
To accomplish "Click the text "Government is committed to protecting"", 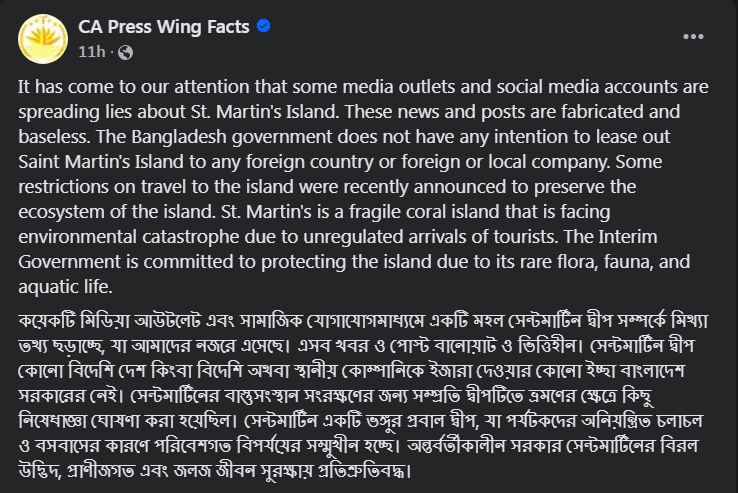I will [x=183, y=262].
